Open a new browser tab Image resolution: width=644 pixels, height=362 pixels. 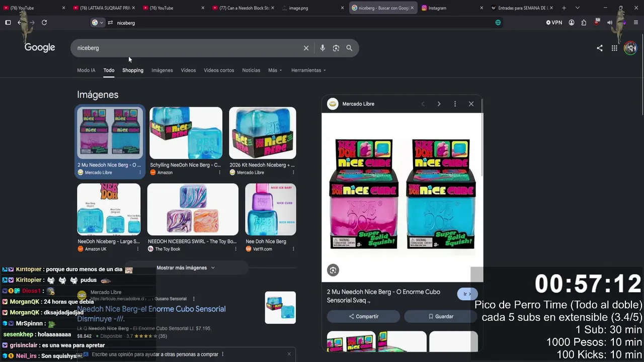(x=564, y=8)
